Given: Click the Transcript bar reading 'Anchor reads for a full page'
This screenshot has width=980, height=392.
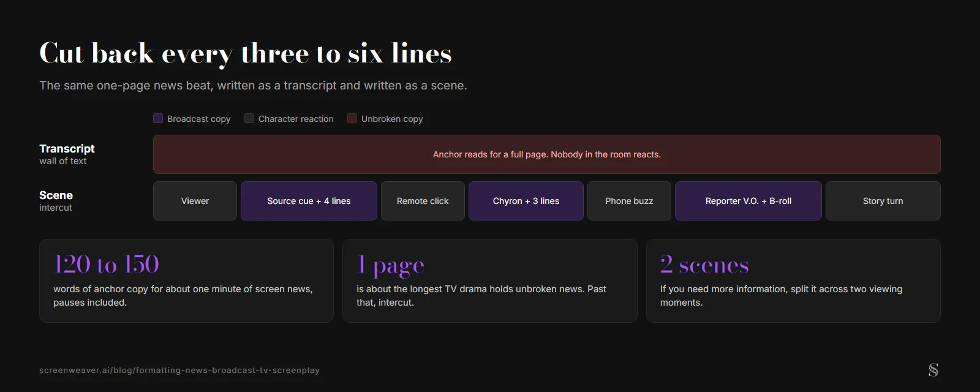Looking at the screenshot, I should coord(547,154).
